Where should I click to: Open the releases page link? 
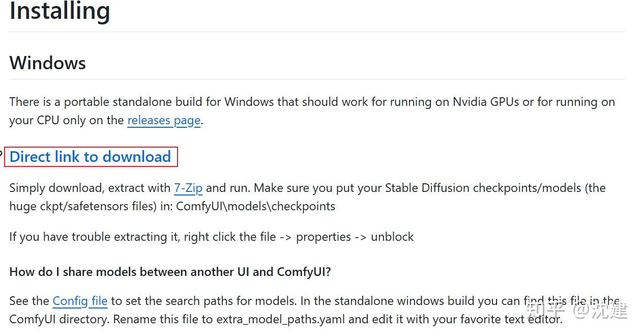click(x=163, y=121)
